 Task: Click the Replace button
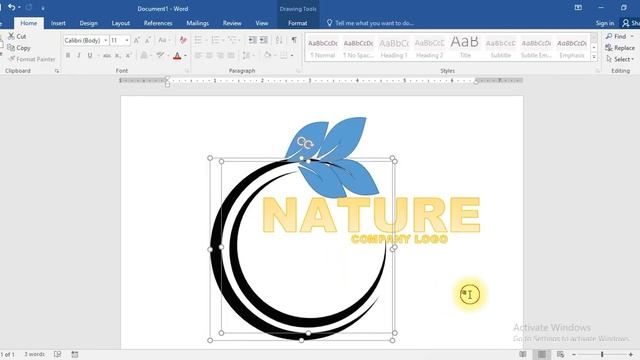620,48
